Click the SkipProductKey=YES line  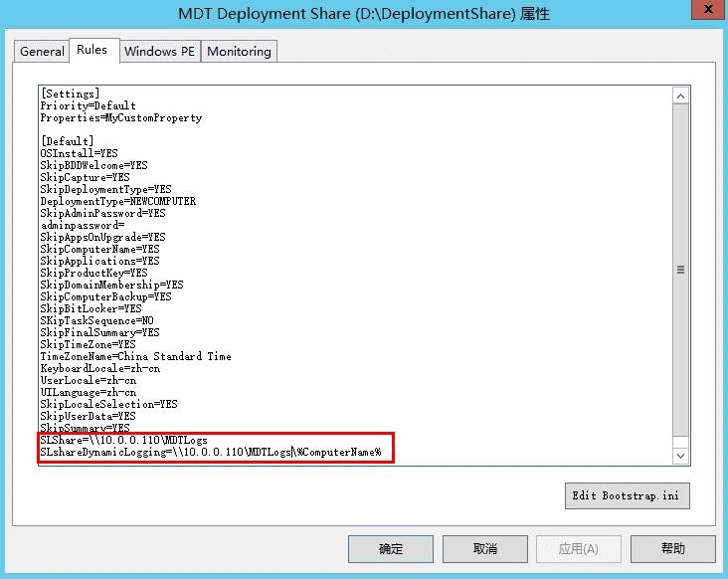coord(93,273)
